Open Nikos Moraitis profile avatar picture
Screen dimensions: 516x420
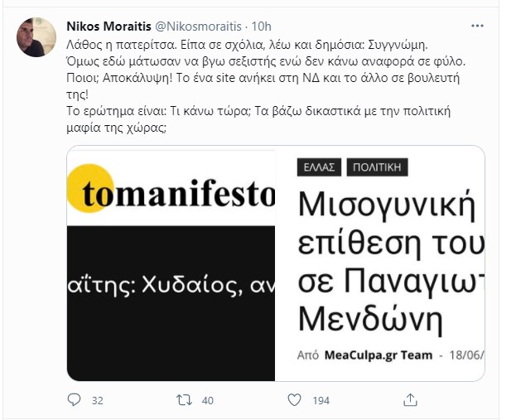click(36, 36)
